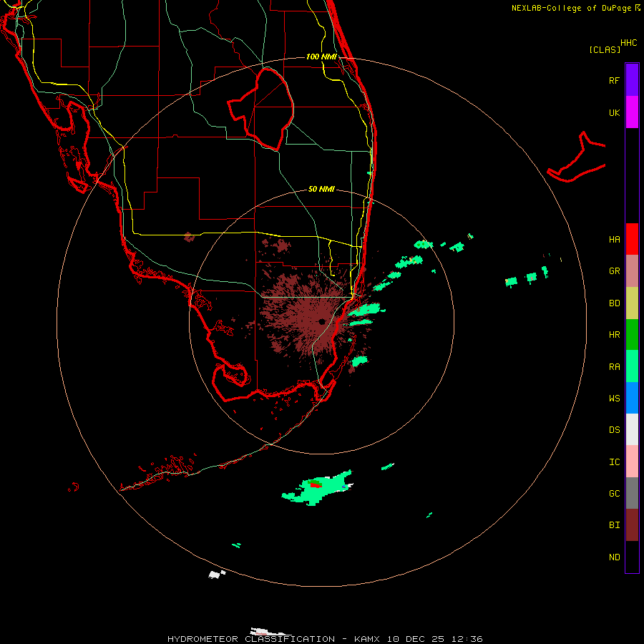Click the HA red legend swatch

632,239
